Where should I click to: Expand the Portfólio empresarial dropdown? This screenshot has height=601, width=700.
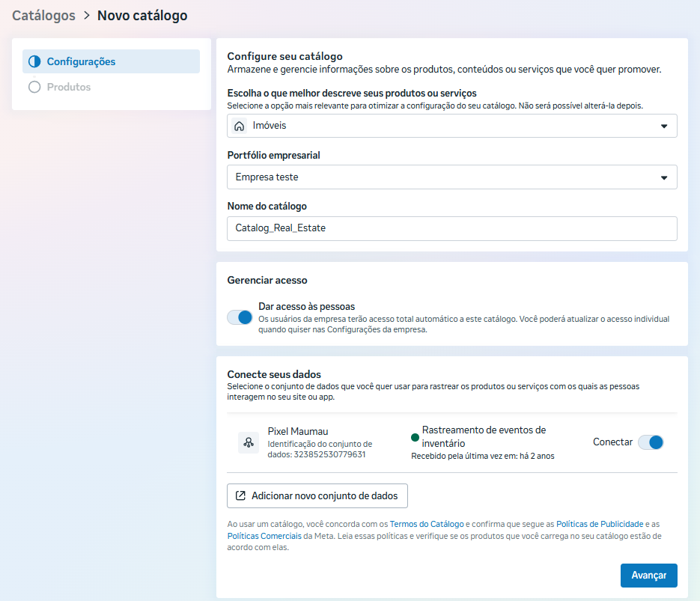click(451, 177)
